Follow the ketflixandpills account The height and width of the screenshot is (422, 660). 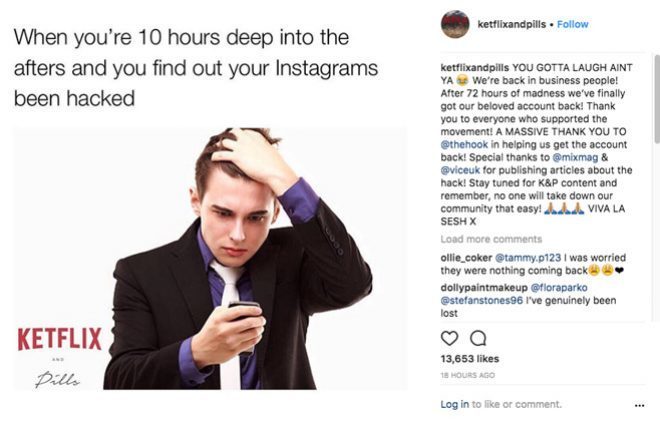(572, 24)
